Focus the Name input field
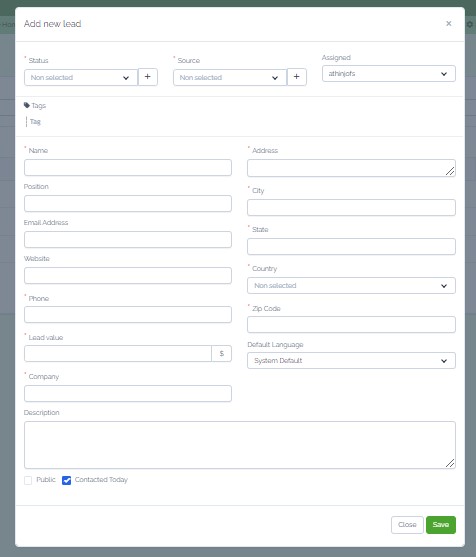 pos(128,167)
